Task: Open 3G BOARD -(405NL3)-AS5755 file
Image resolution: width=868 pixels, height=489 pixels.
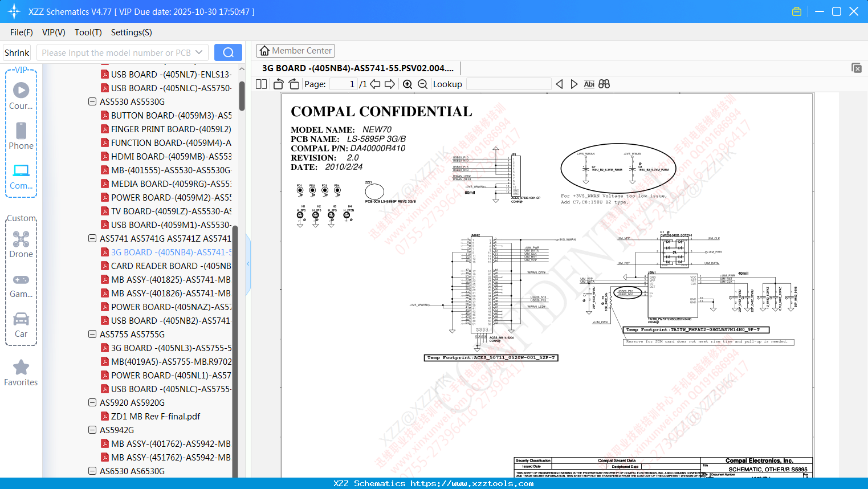Action: (x=166, y=348)
